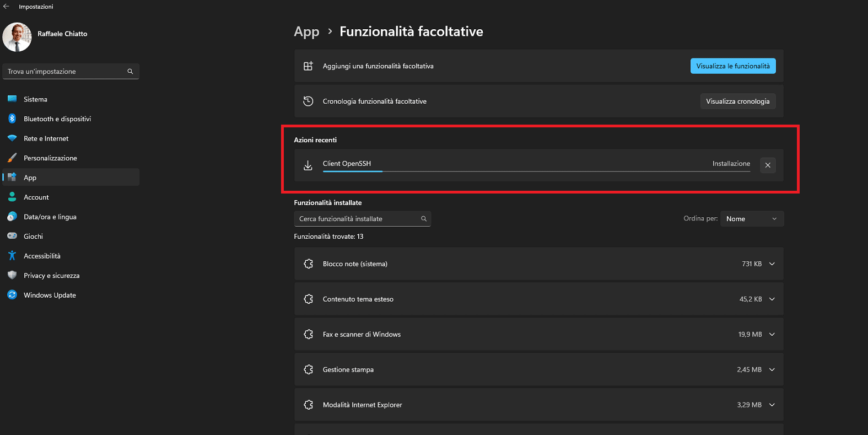Click Funzionalità trovate: 13 text
This screenshot has width=868, height=435.
(x=328, y=237)
